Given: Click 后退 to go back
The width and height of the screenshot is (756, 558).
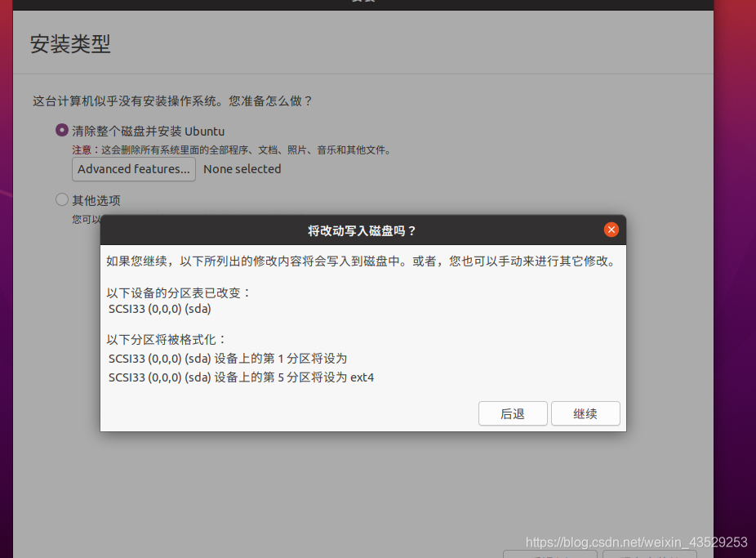Looking at the screenshot, I should pyautogui.click(x=513, y=413).
